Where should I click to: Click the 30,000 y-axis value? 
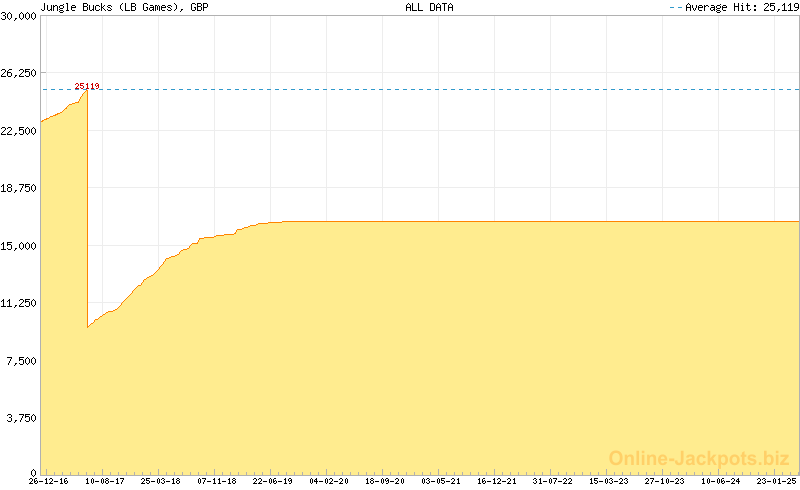(x=19, y=16)
